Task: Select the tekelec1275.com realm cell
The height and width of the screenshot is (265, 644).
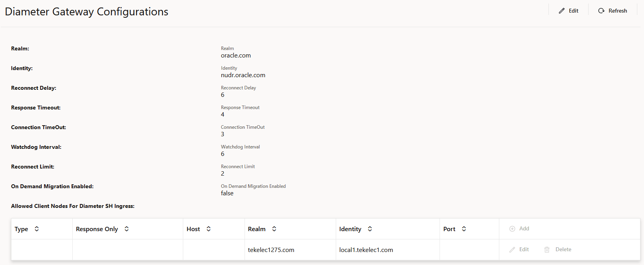Action: (290, 250)
